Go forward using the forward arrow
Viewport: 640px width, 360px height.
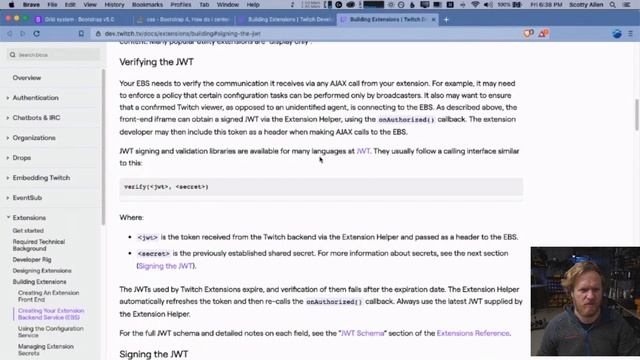[22, 34]
